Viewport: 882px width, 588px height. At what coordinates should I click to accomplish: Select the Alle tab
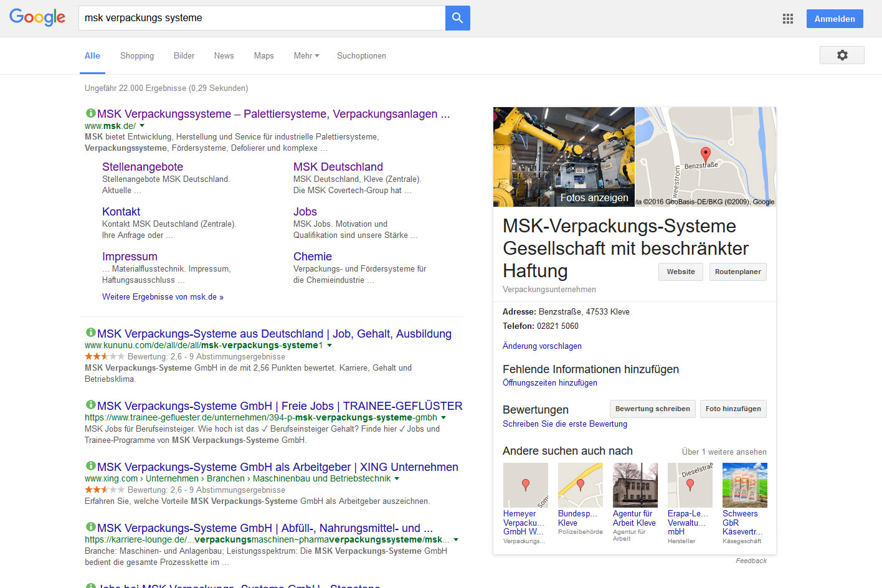[x=92, y=55]
